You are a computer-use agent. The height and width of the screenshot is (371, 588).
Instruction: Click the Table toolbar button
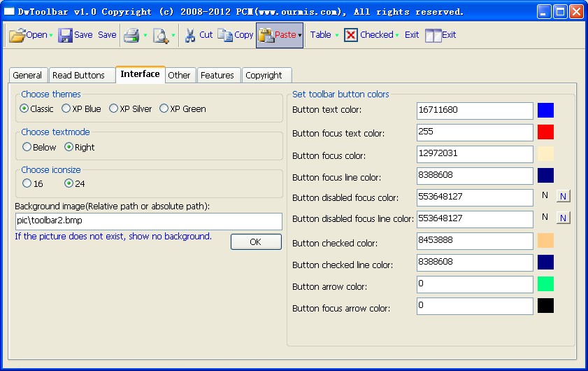[321, 35]
